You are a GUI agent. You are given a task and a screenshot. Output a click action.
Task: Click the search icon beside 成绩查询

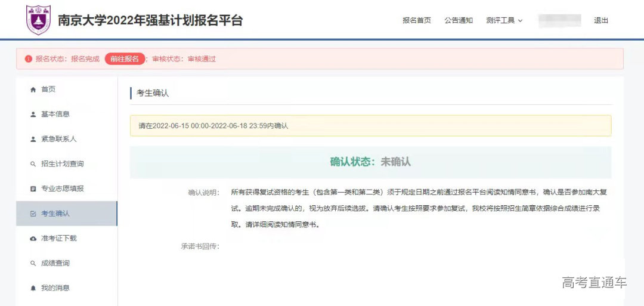(33, 263)
